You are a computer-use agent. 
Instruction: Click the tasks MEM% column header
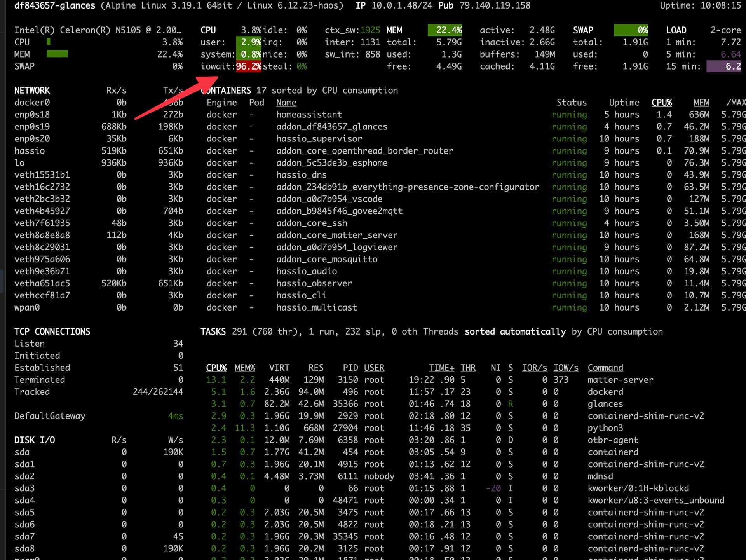245,368
